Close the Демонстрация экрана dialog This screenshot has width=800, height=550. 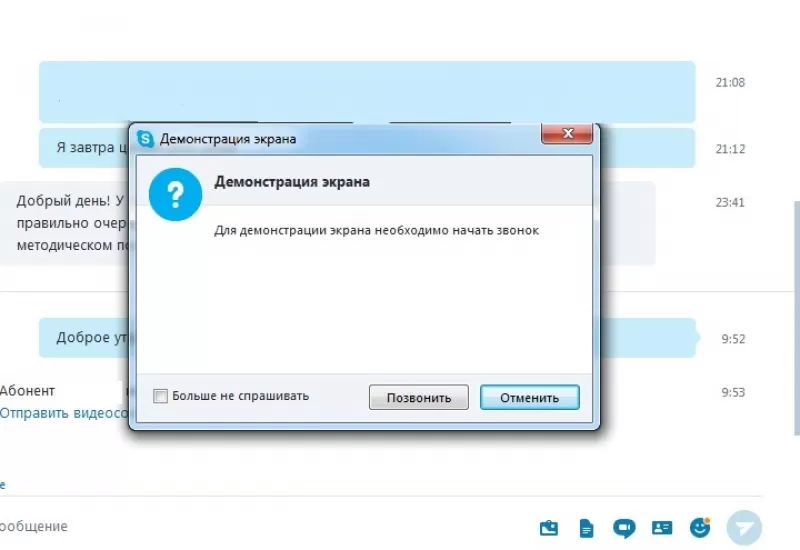tap(567, 134)
